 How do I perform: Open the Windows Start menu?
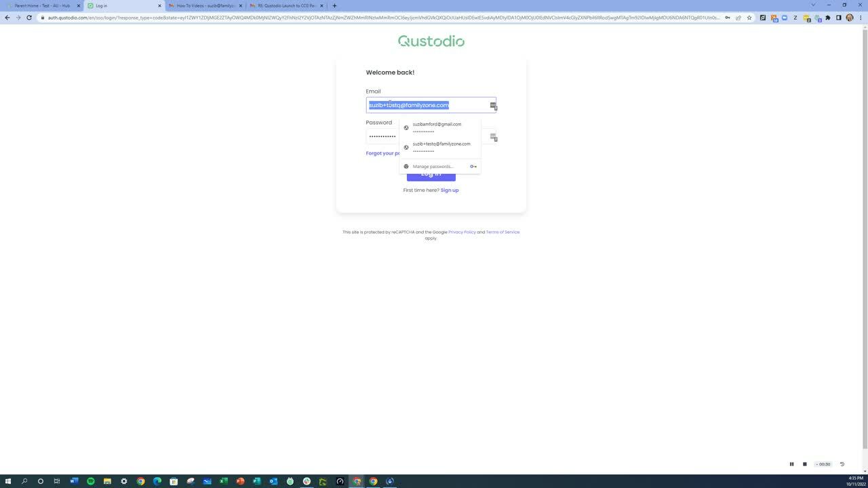coord(8,481)
